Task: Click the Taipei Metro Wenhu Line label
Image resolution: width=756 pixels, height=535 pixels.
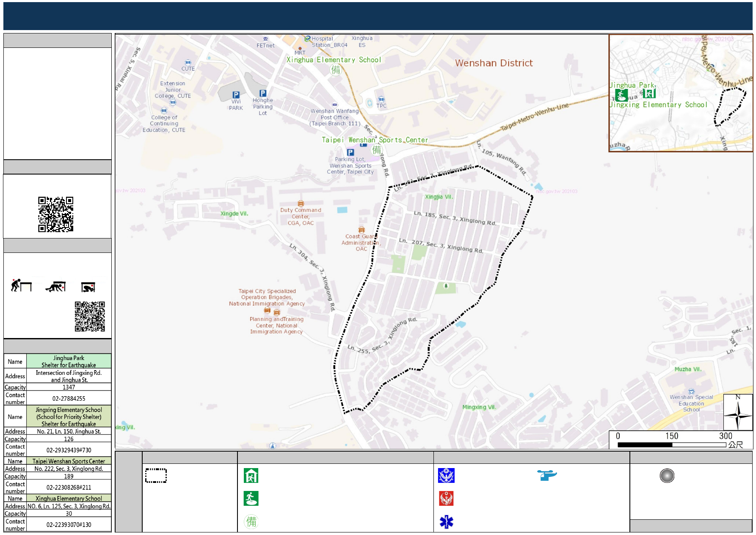Action: click(535, 116)
